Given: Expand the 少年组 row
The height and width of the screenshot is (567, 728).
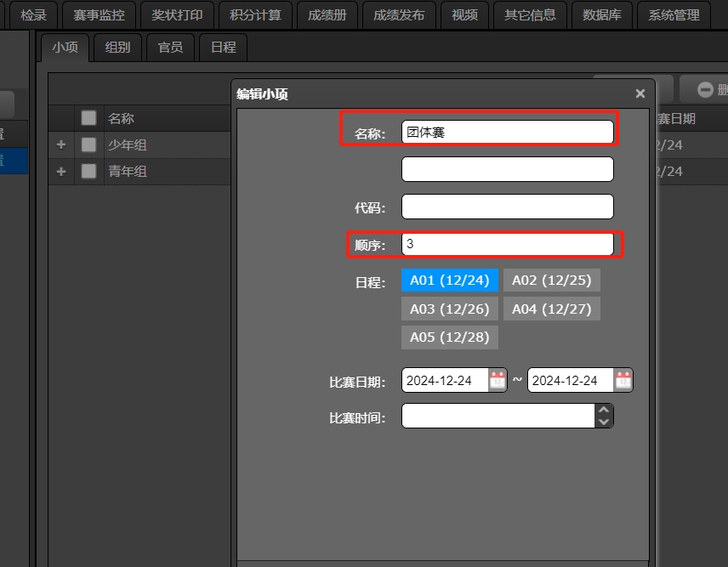Looking at the screenshot, I should [60, 145].
